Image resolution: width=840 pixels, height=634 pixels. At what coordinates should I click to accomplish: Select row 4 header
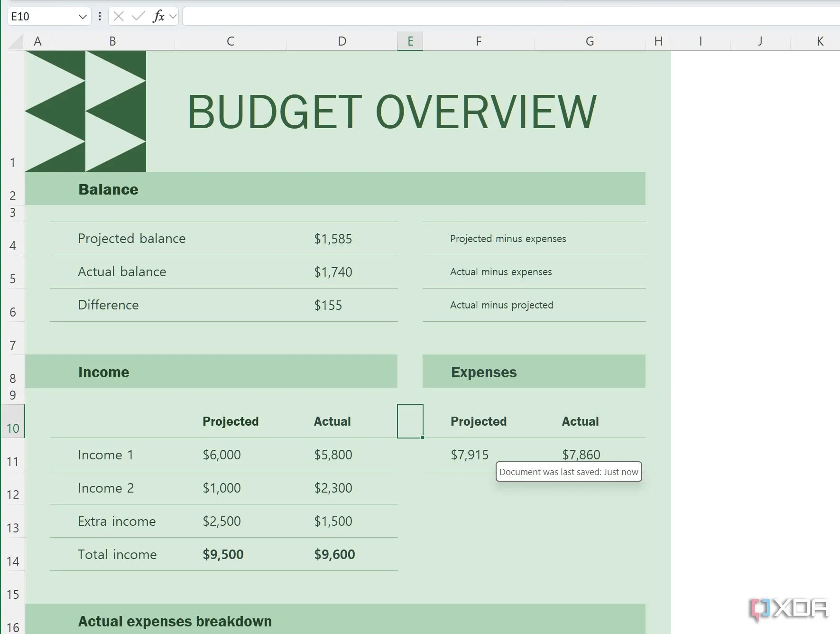tap(13, 238)
